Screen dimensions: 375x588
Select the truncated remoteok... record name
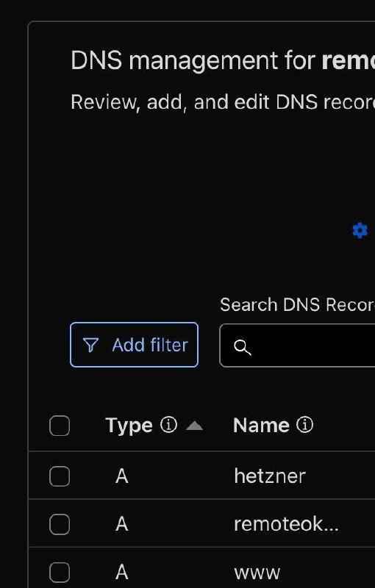point(286,524)
